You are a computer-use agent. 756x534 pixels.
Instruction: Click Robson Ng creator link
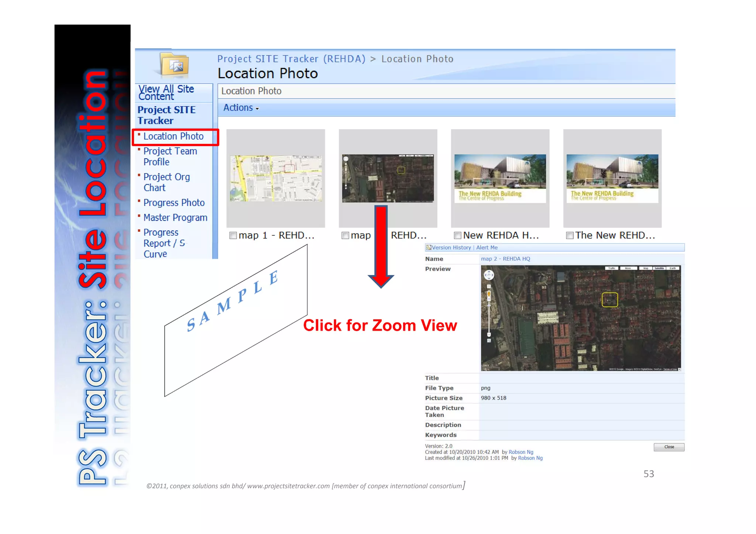tap(521, 452)
